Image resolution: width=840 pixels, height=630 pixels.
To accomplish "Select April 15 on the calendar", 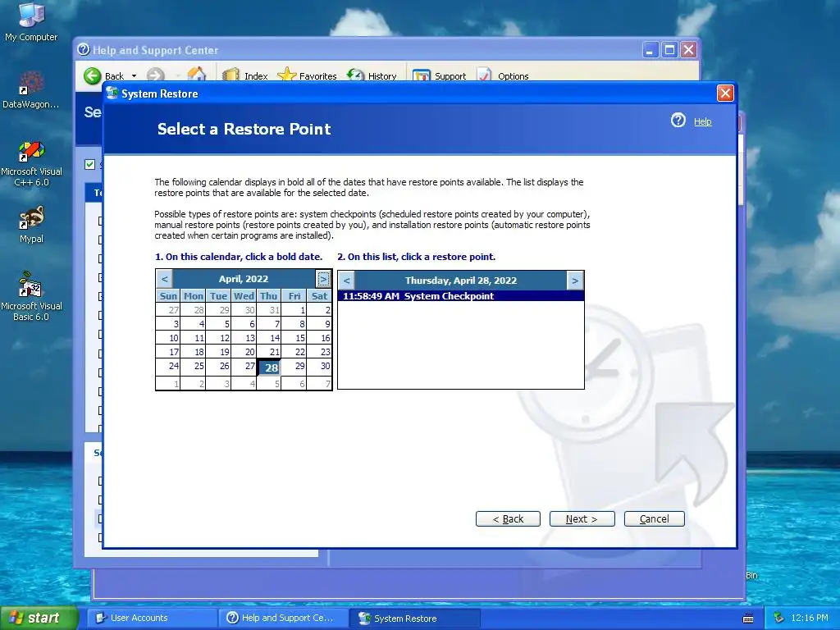I will coord(294,338).
